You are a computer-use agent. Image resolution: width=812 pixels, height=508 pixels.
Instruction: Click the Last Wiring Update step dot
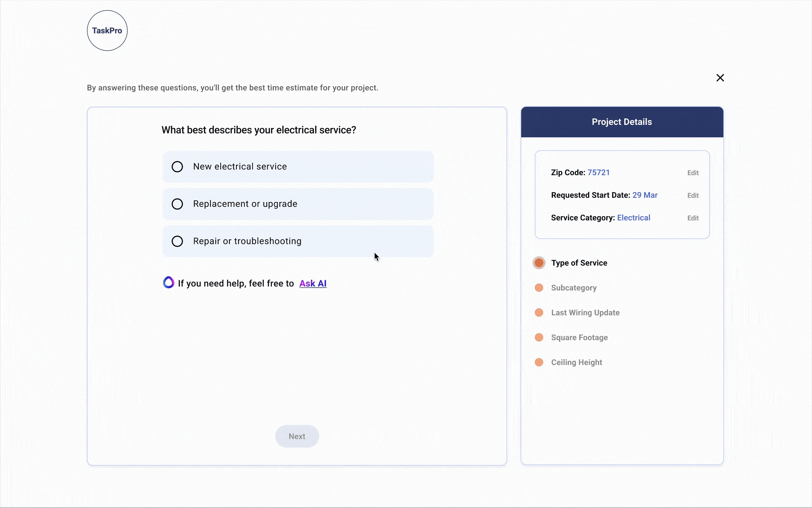539,312
